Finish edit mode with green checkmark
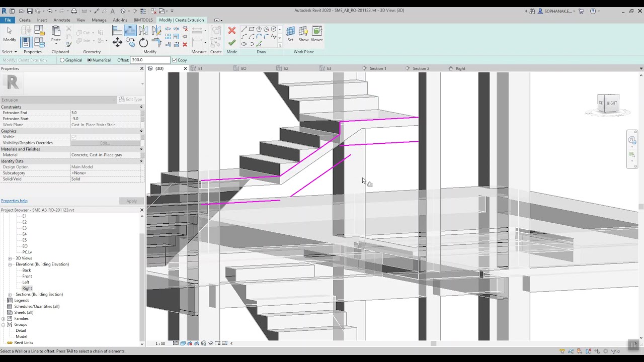Screen dimensions: 644x362 [x=232, y=43]
